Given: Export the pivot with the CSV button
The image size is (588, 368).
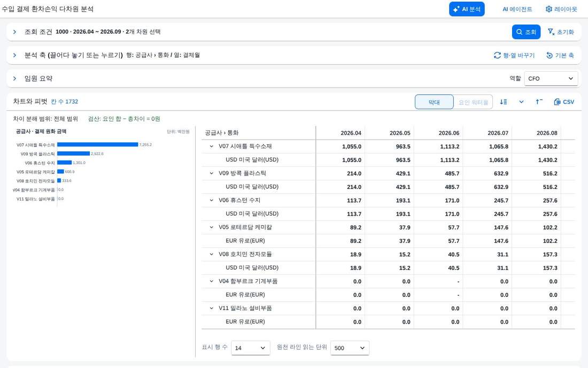Looking at the screenshot, I should point(564,102).
